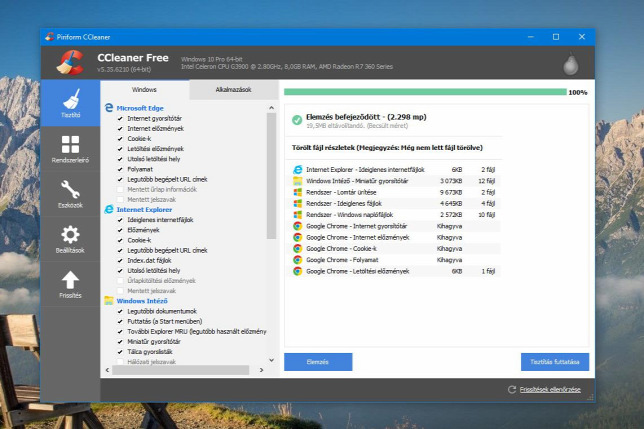Click the 3 073KB size value

(451, 181)
